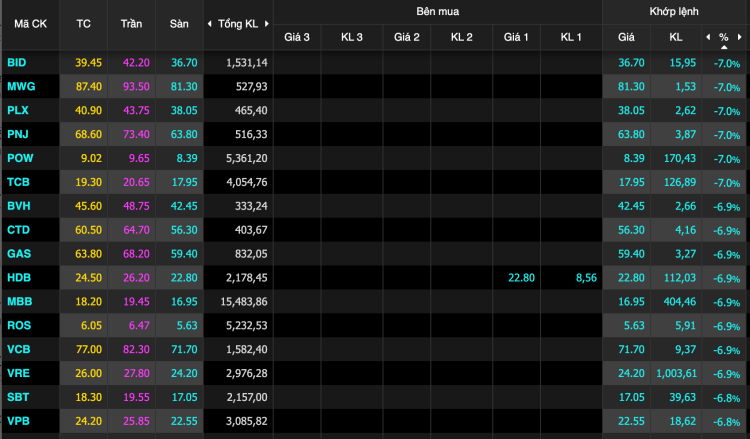Open the BVH stock symbol
Image resolution: width=750 pixels, height=439 pixels.
[19, 206]
